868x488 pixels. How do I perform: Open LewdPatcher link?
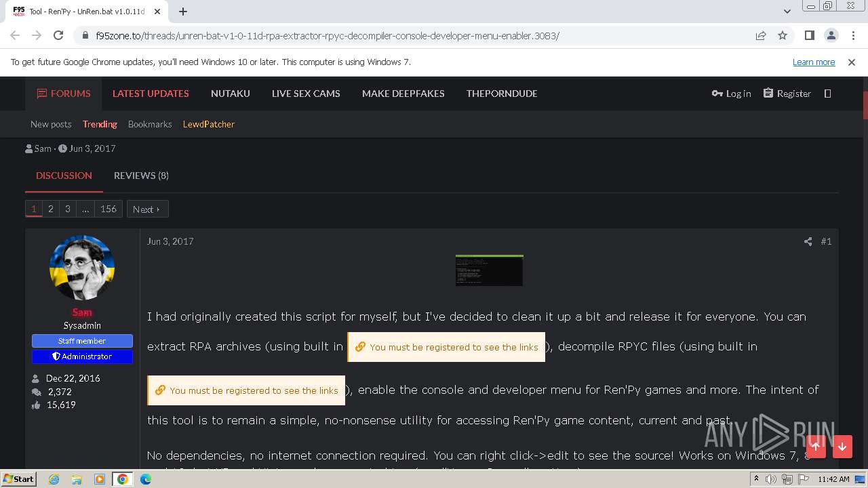click(209, 124)
